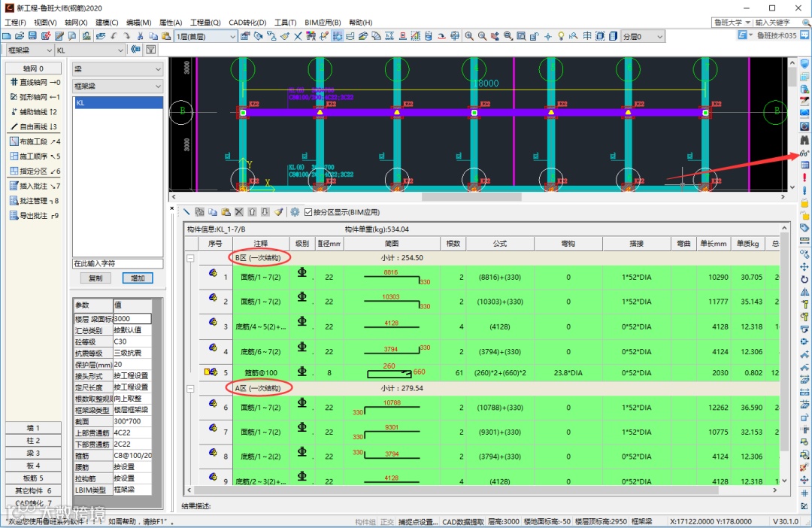The width and height of the screenshot is (812, 528).
Task: Click the light bulb icon in toolbar
Action: [x=561, y=36]
